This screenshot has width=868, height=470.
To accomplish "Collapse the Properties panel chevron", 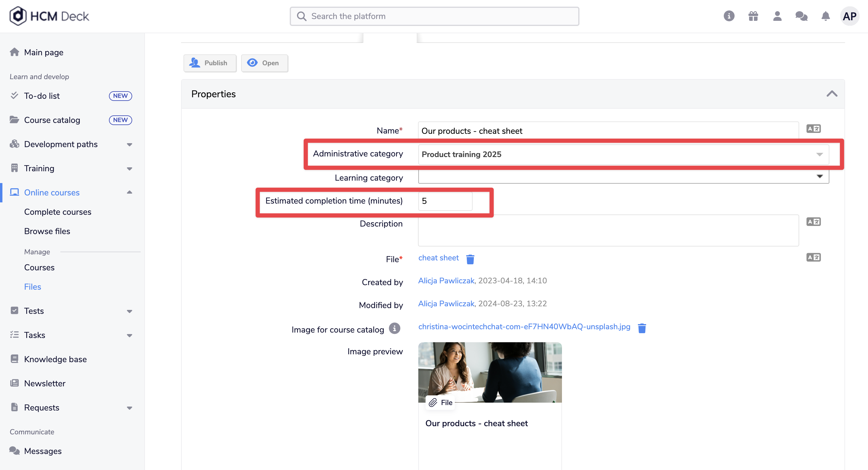I will (x=832, y=94).
